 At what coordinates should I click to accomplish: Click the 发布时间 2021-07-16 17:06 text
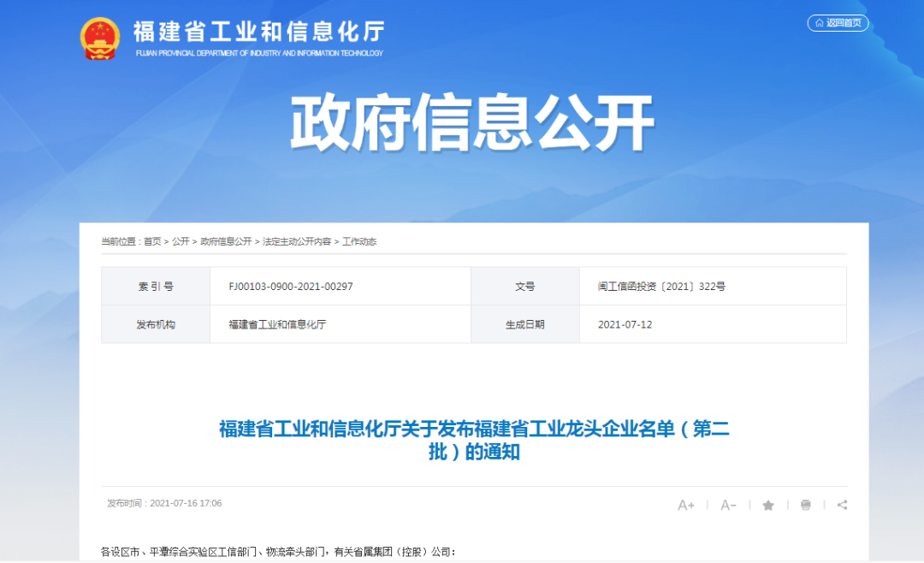tap(163, 503)
